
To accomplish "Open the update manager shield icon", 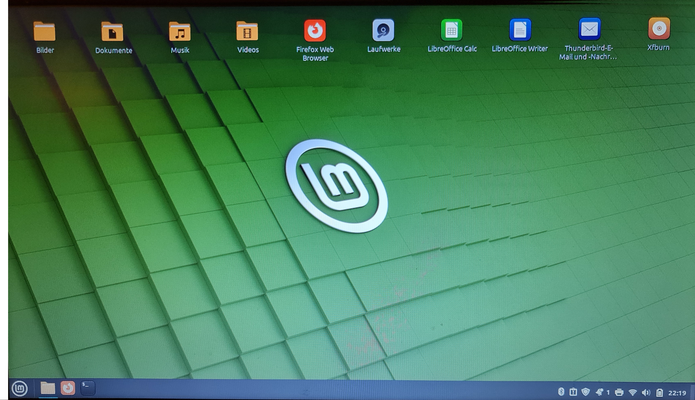I will pyautogui.click(x=586, y=390).
